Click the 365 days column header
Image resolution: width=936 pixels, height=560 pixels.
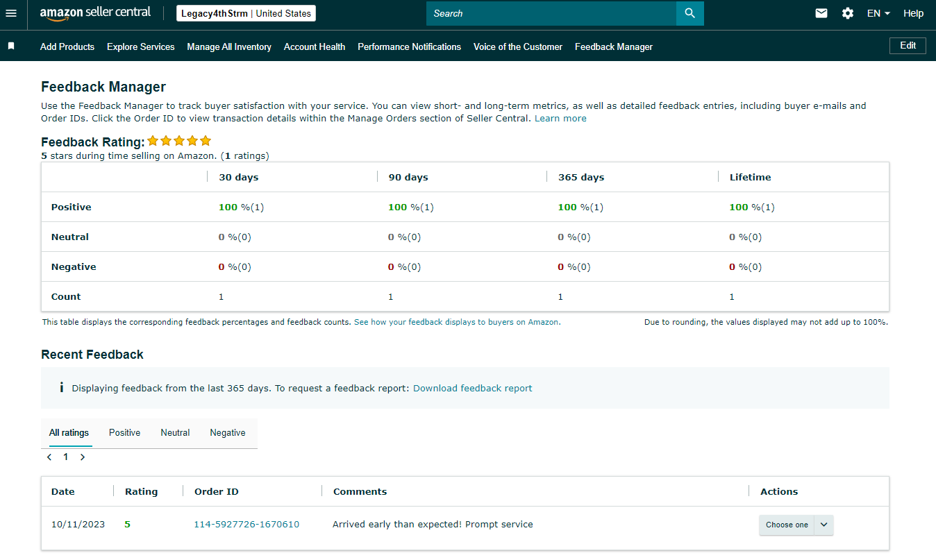[x=581, y=177]
